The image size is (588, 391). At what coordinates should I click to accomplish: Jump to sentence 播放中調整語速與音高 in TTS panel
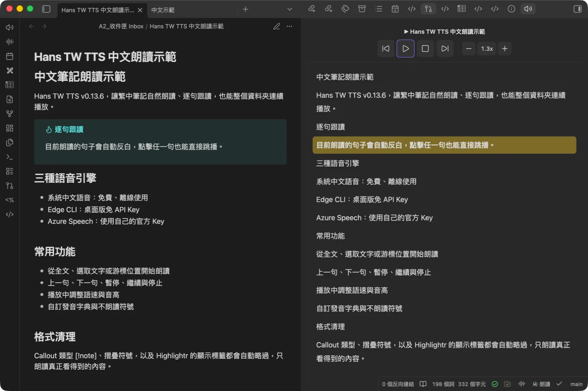point(352,290)
